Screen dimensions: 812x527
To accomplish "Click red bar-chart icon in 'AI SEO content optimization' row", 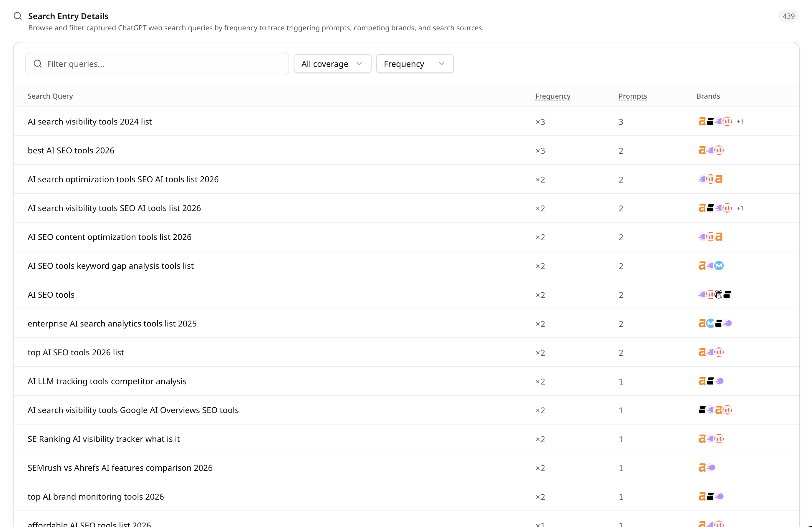I will [710, 237].
